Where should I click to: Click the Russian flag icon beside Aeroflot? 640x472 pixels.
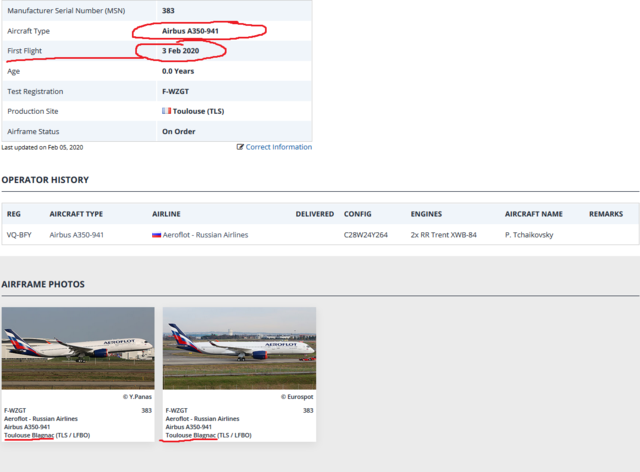coord(156,235)
